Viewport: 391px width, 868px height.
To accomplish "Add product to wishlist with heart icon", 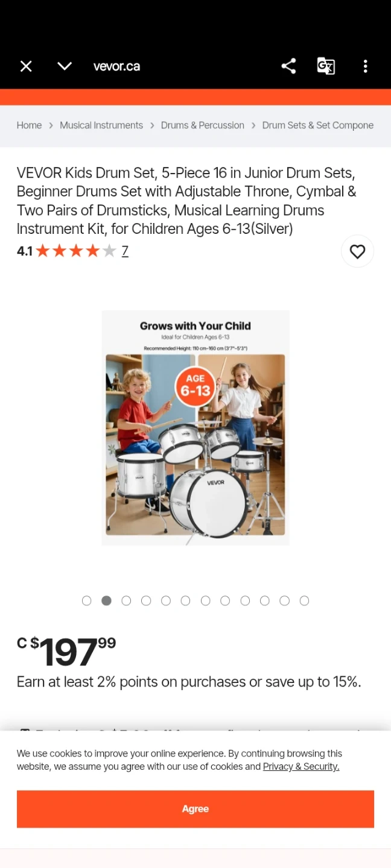I will click(357, 251).
